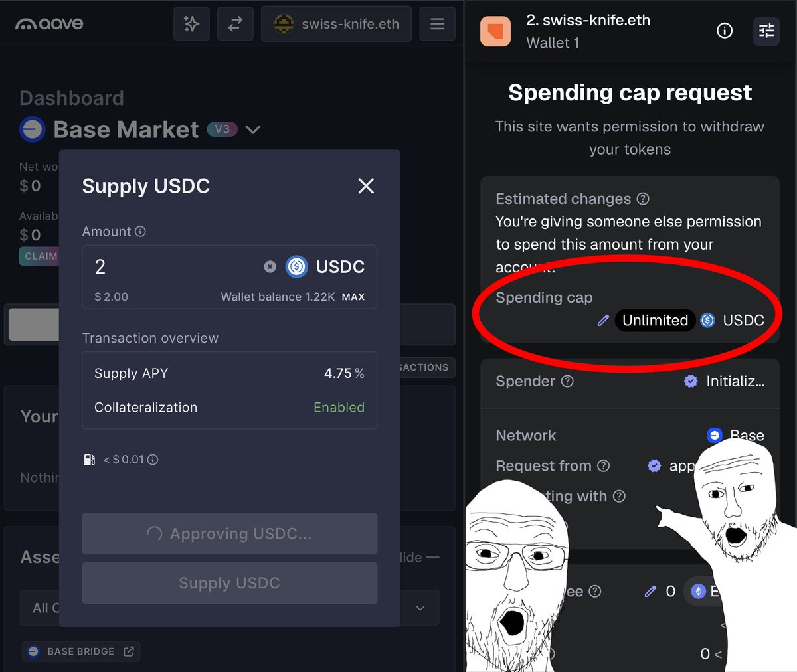This screenshot has width=797, height=672.
Task: Click the wallet account avatar icon
Action: point(495,31)
